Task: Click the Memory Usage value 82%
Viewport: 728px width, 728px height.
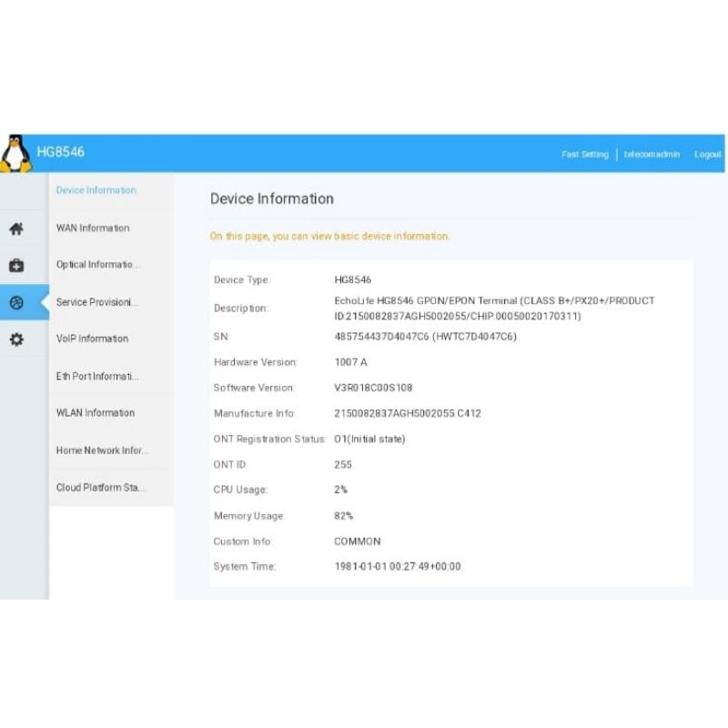Action: [344, 516]
